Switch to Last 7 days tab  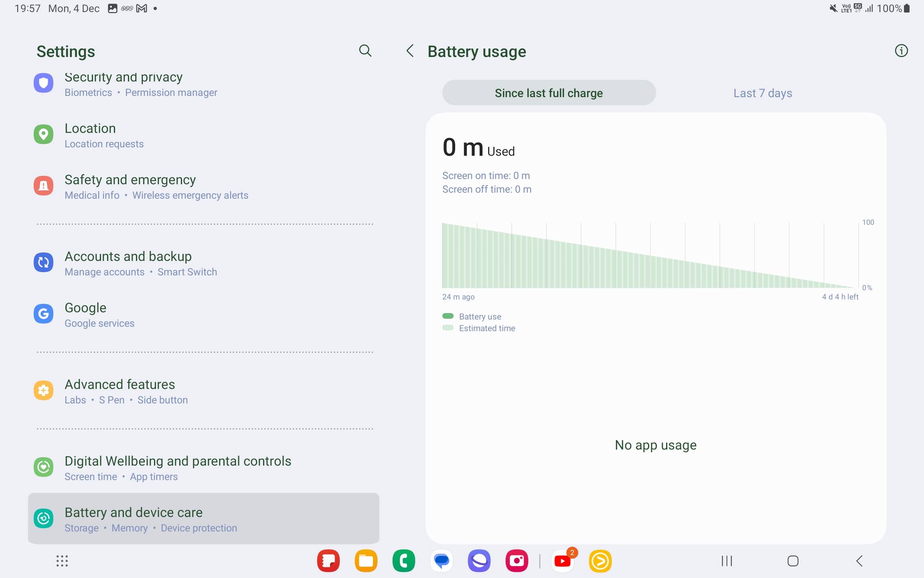click(x=762, y=93)
